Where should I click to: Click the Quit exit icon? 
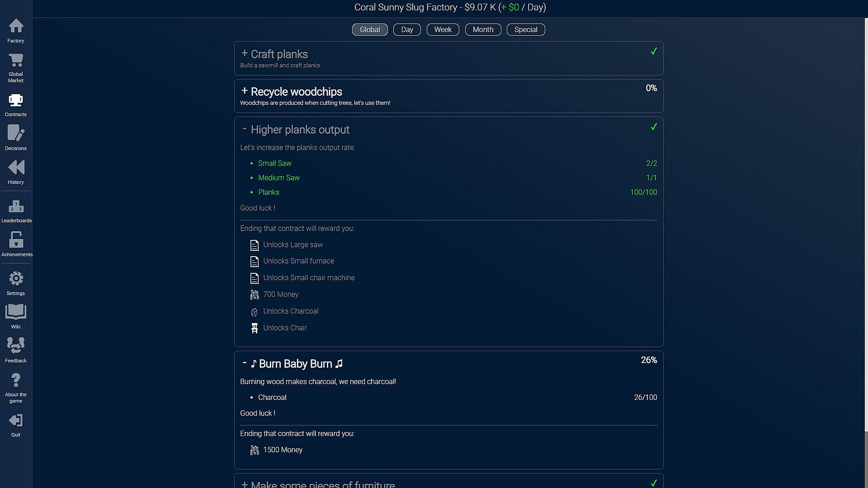point(16,421)
